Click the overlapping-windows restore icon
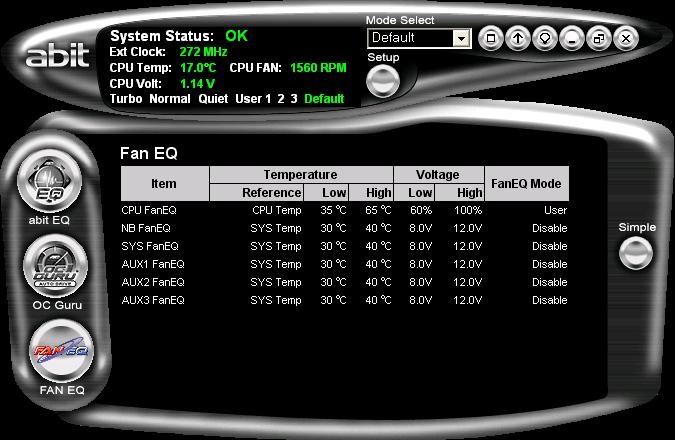The width and height of the screenshot is (675, 440). [x=599, y=38]
